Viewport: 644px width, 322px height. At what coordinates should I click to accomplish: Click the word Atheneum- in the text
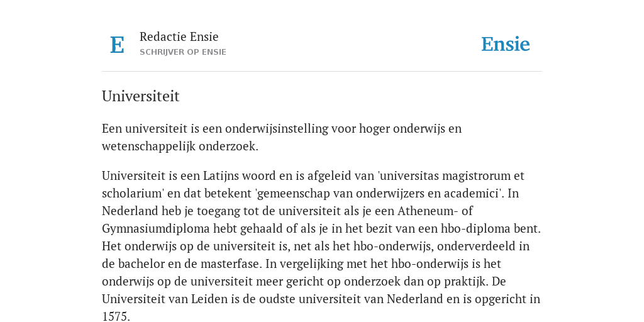(428, 211)
